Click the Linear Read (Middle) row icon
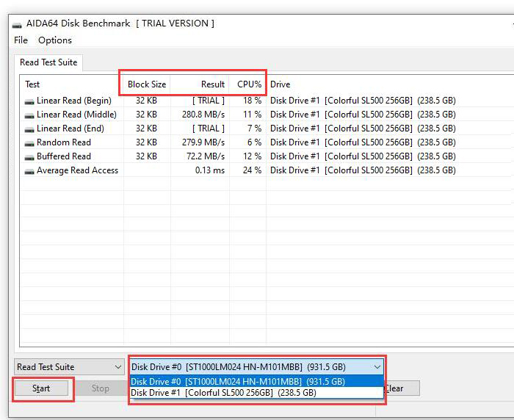This screenshot has width=514, height=420. coord(29,115)
